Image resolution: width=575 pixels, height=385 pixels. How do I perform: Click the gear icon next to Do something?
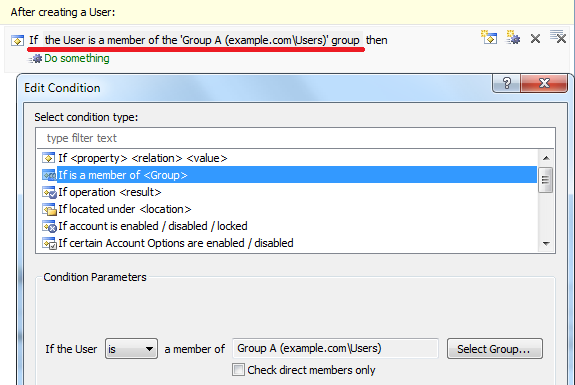[x=36, y=59]
